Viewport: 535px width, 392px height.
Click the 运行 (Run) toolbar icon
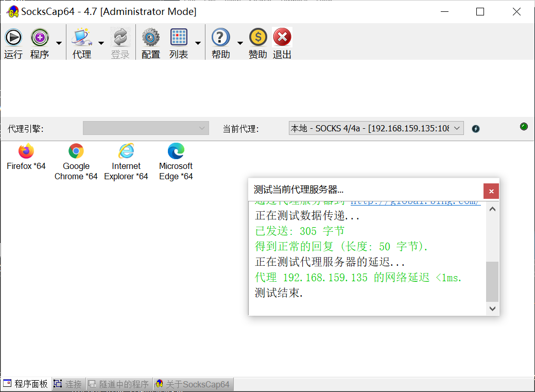pyautogui.click(x=13, y=37)
